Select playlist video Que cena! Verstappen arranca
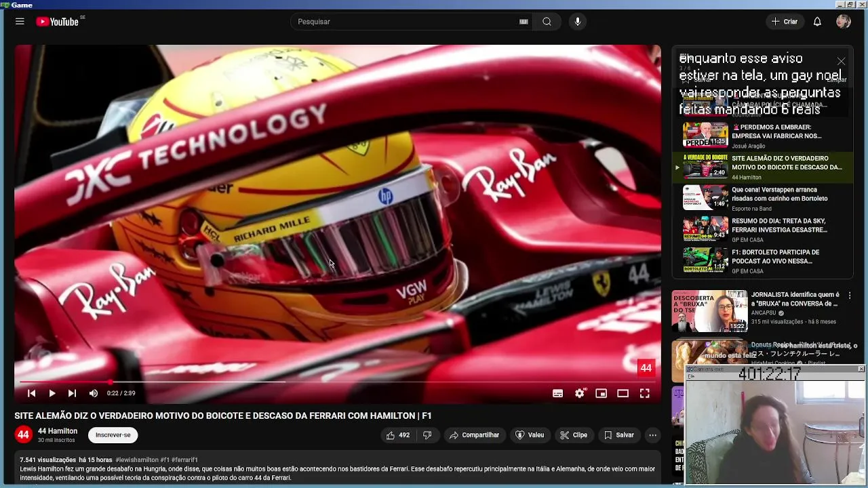Image resolution: width=868 pixels, height=488 pixels. (x=762, y=199)
